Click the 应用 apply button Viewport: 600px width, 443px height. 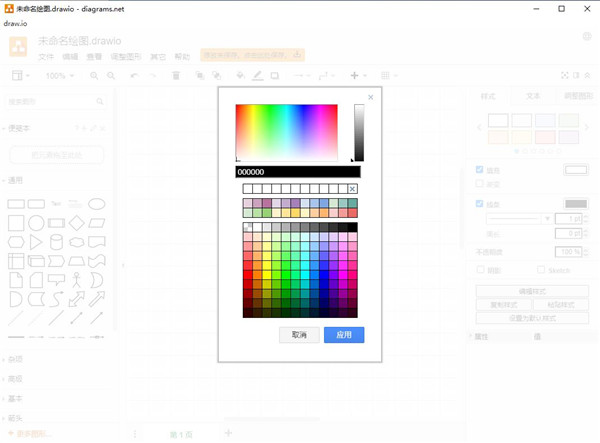[344, 335]
